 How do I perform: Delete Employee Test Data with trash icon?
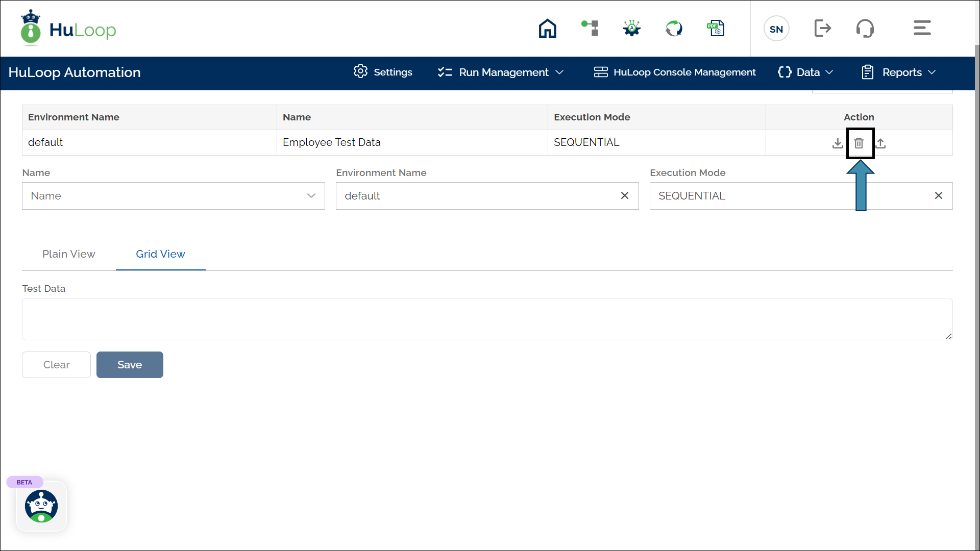[859, 143]
